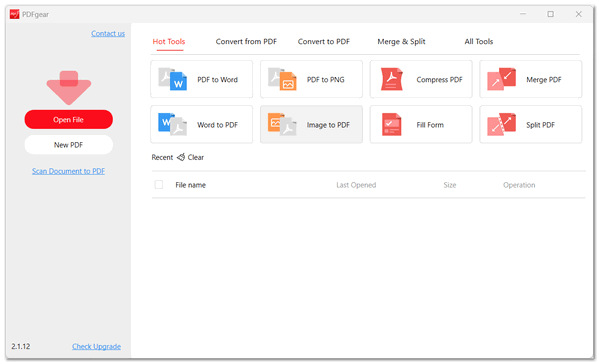This screenshot has width=599, height=364.
Task: Click the Image to PDF icon
Action: (x=282, y=125)
